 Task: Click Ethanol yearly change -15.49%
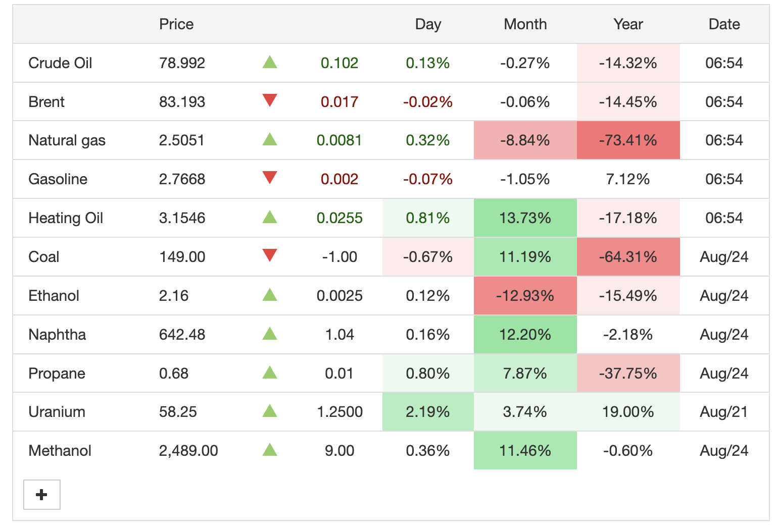pyautogui.click(x=628, y=296)
